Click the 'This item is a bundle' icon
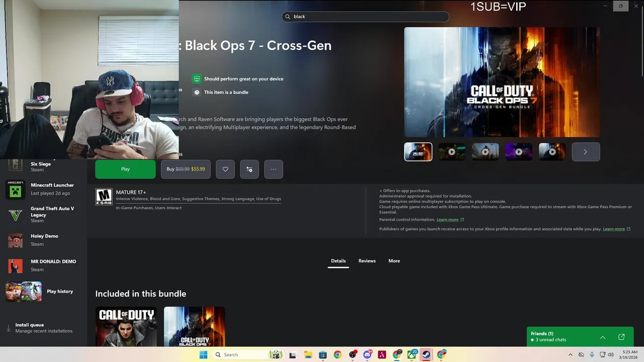644x362 pixels. (x=197, y=93)
